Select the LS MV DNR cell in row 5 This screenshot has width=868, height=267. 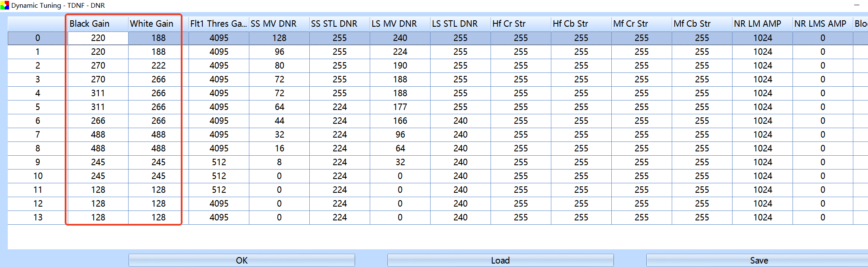point(400,107)
